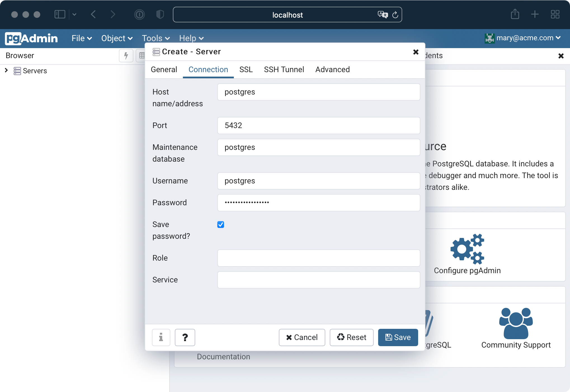The width and height of the screenshot is (570, 392).
Task: Click the Maintenance database field
Action: (319, 147)
